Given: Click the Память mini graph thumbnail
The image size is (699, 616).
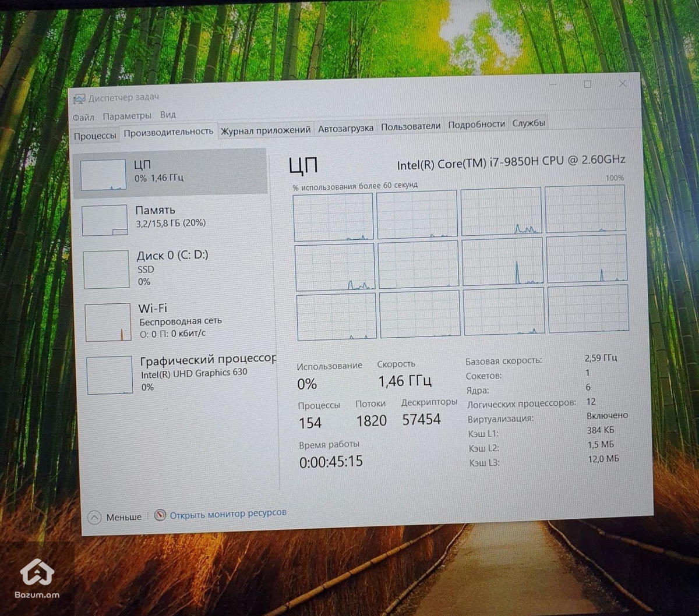Looking at the screenshot, I should [104, 220].
